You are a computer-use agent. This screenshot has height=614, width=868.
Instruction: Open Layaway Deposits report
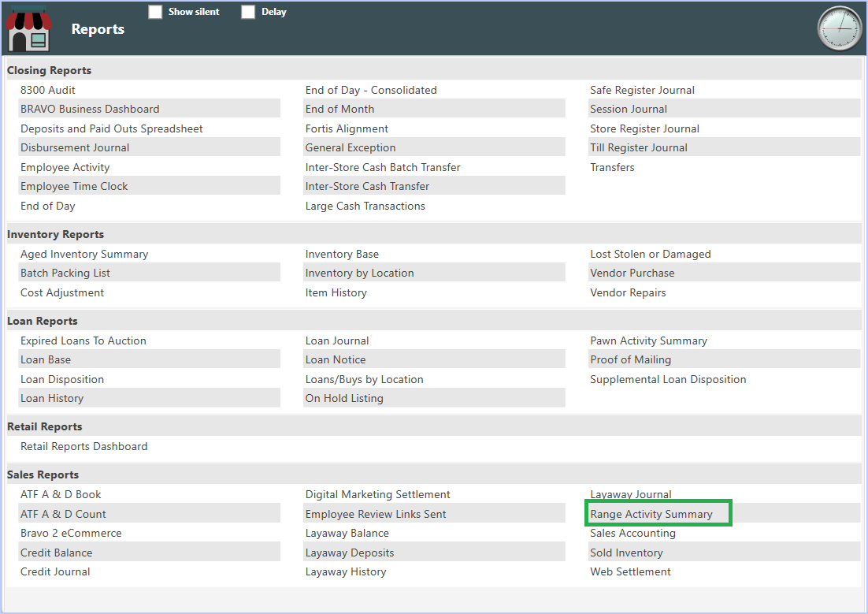[349, 553]
